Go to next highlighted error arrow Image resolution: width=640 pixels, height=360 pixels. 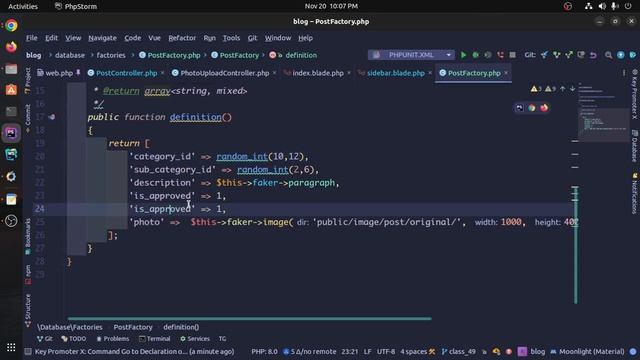coord(573,89)
